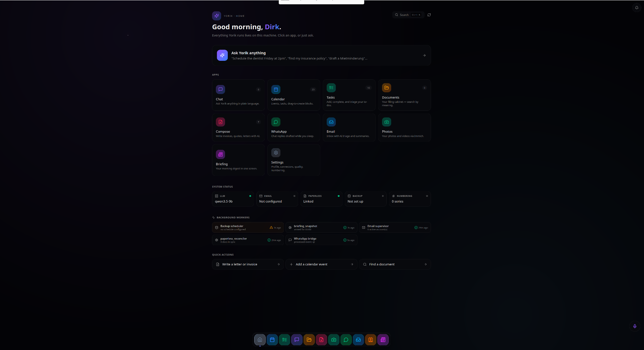The image size is (644, 350).
Task: Click Find a document quick action
Action: (395, 264)
